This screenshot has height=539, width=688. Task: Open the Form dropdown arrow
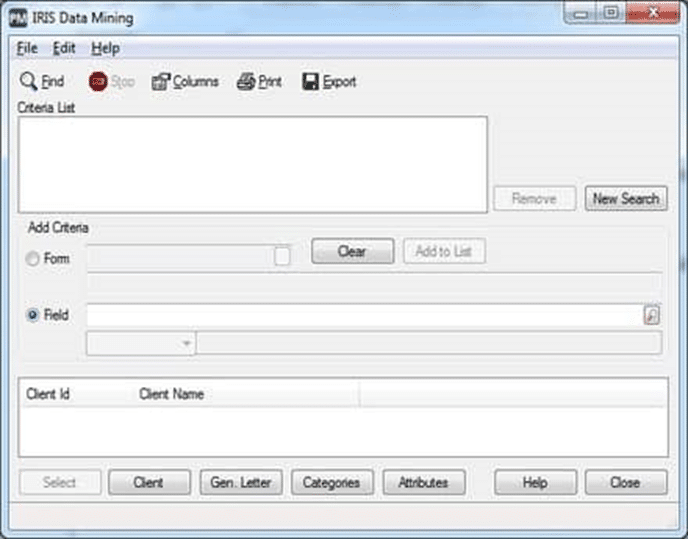pyautogui.click(x=282, y=256)
